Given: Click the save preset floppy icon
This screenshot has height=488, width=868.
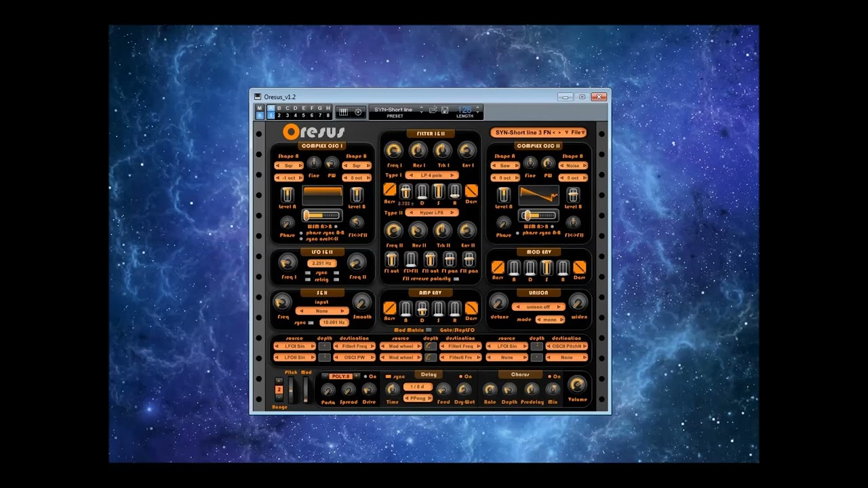Looking at the screenshot, I should (x=445, y=110).
